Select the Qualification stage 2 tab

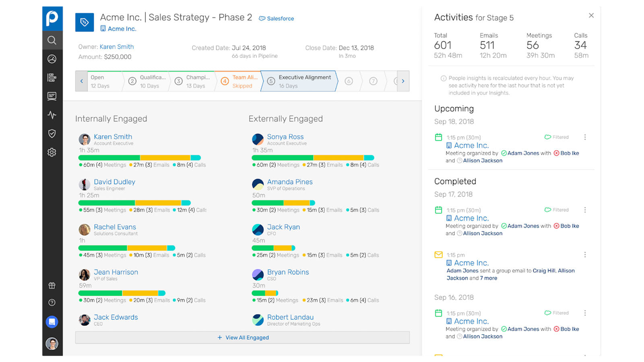click(x=148, y=81)
